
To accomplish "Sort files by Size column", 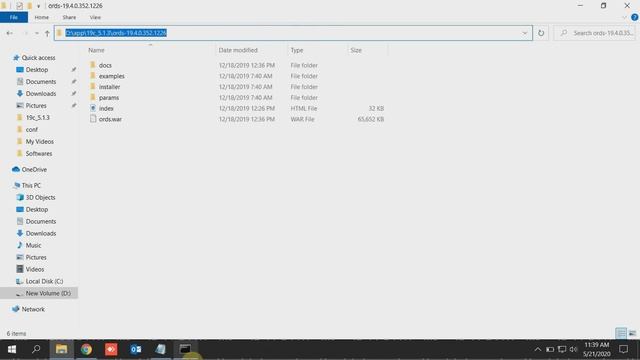I will (356, 50).
